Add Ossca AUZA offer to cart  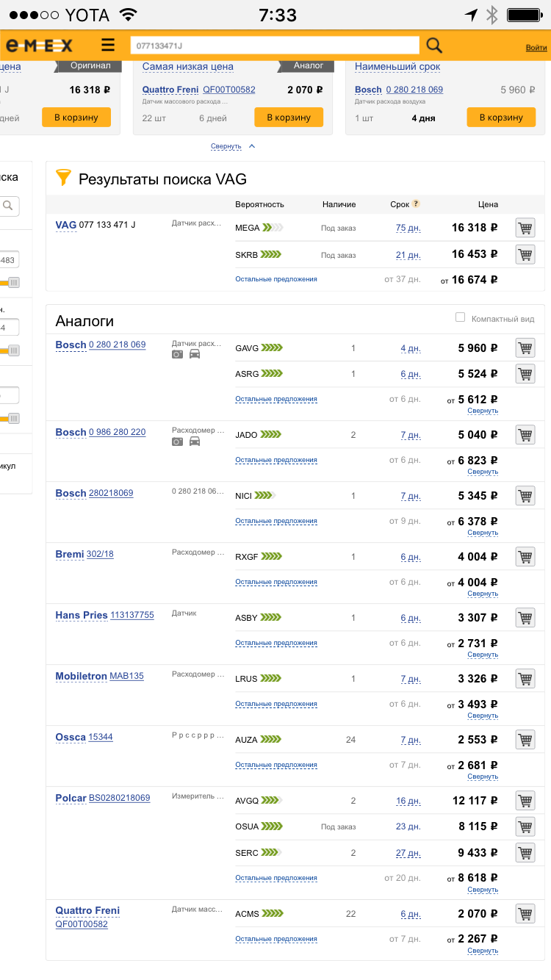click(525, 740)
